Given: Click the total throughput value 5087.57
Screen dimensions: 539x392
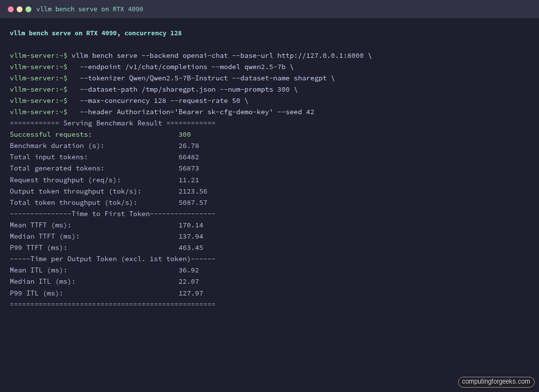Looking at the screenshot, I should pos(193,203).
